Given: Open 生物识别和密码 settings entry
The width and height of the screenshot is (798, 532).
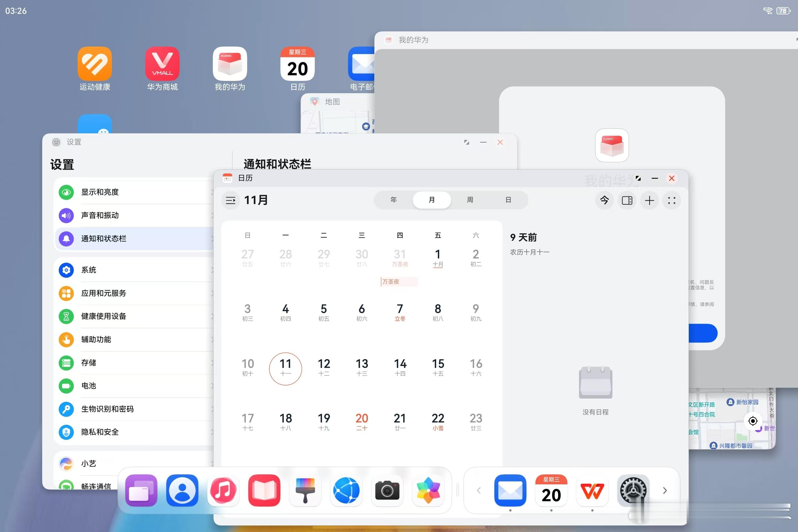Looking at the screenshot, I should pos(134,409).
